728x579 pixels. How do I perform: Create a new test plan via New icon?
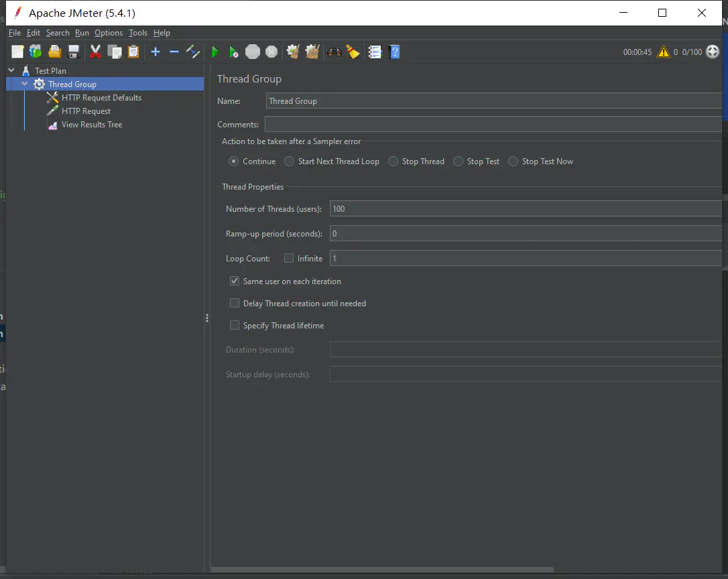(x=17, y=52)
